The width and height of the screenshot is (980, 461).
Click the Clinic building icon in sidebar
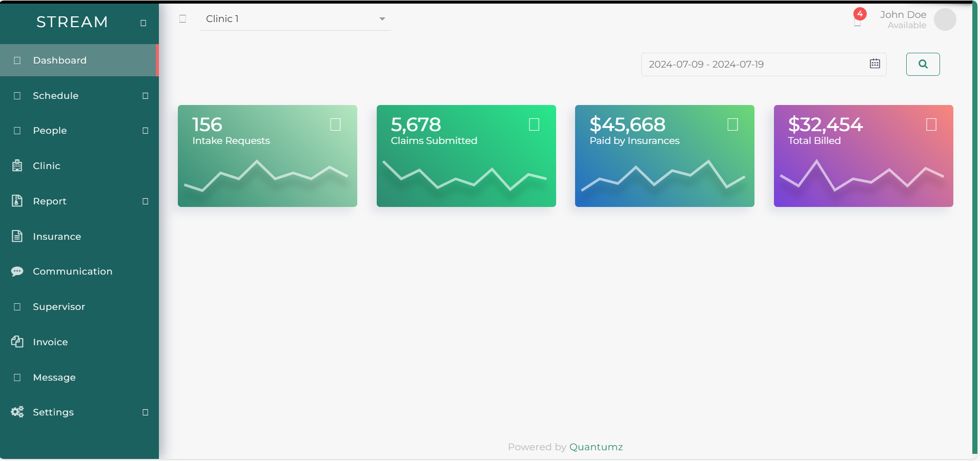[17, 165]
